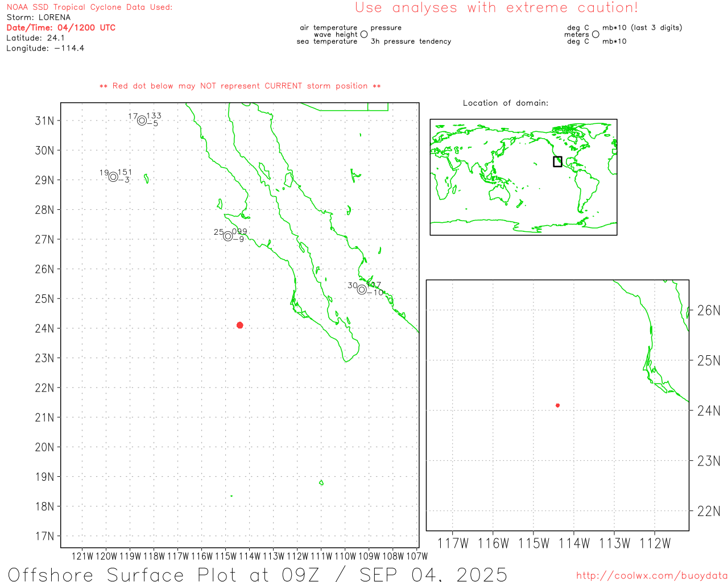This screenshot has height=582, width=728.
Task: Click pressure value '133' at northern buoy
Action: [154, 116]
